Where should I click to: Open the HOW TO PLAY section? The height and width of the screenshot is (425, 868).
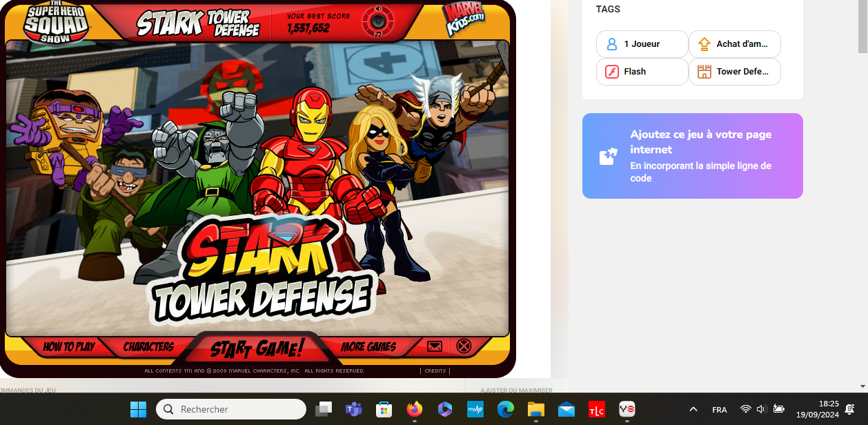tap(69, 346)
